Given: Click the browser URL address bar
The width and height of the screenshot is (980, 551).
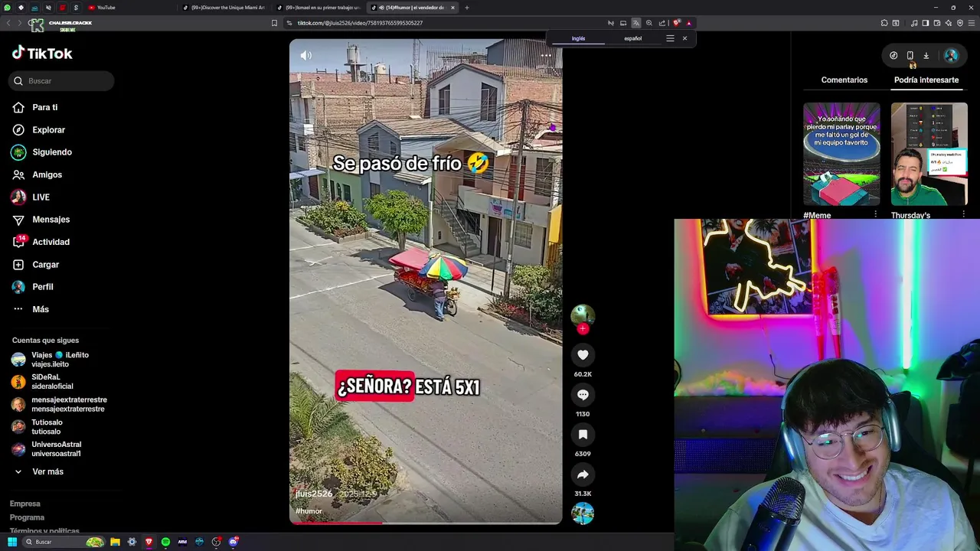Looking at the screenshot, I should [444, 23].
